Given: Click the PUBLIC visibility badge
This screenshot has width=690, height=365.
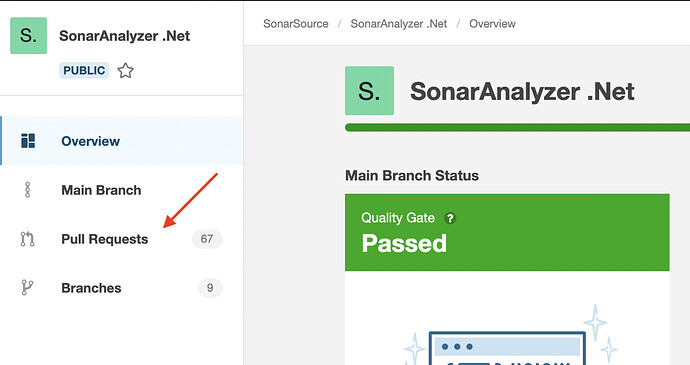Looking at the screenshot, I should click(x=84, y=70).
